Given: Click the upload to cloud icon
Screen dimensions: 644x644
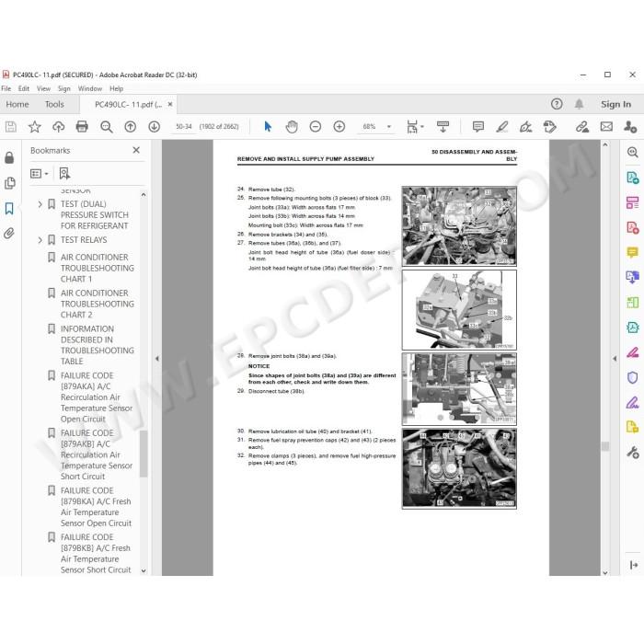Looking at the screenshot, I should [x=58, y=127].
